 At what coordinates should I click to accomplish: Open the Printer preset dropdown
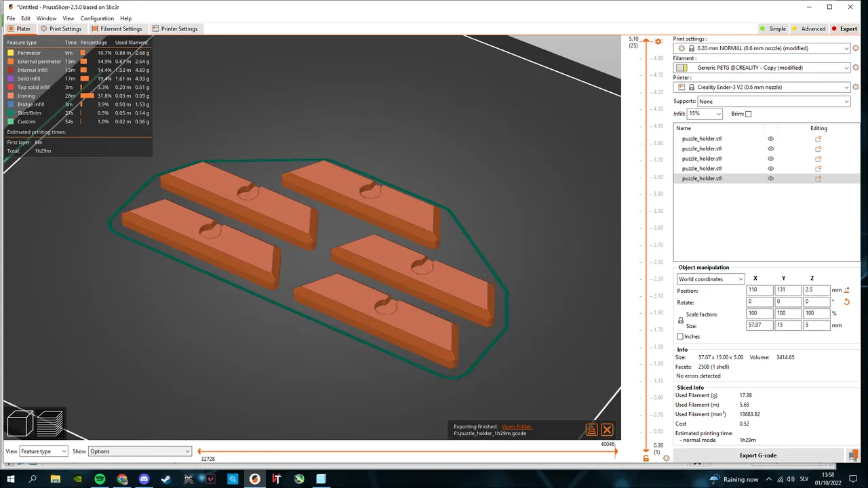[763, 87]
